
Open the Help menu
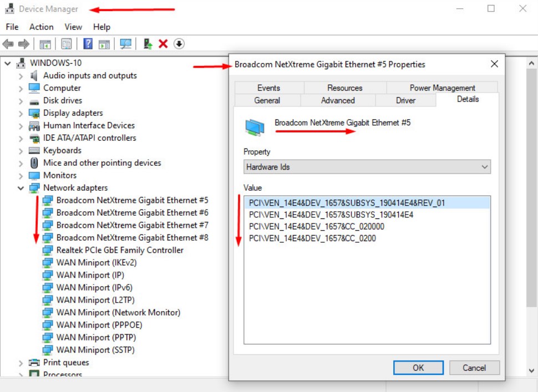(x=101, y=27)
